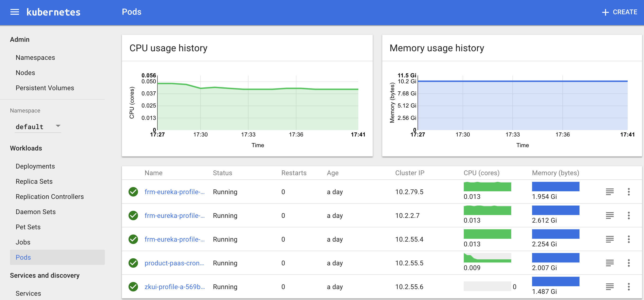This screenshot has height=300, width=644.
Task: Open zkui-profile-a-569b pod details
Action: tap(175, 287)
